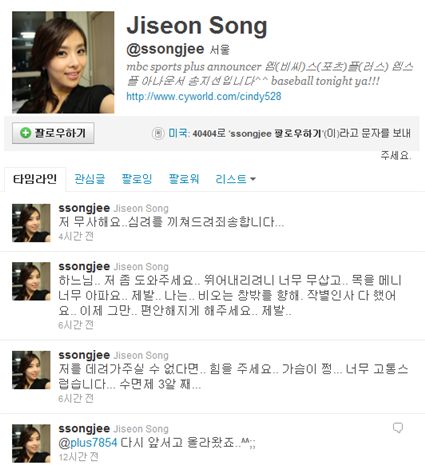Open the 팔로잉 tab
Viewport: 425px width, 465px height.
pyautogui.click(x=137, y=179)
